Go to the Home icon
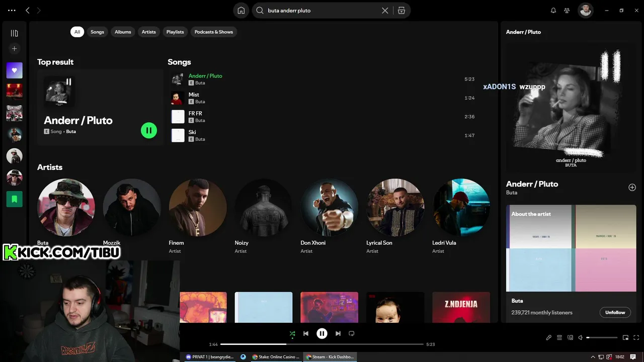Image resolution: width=644 pixels, height=362 pixels. point(241,11)
